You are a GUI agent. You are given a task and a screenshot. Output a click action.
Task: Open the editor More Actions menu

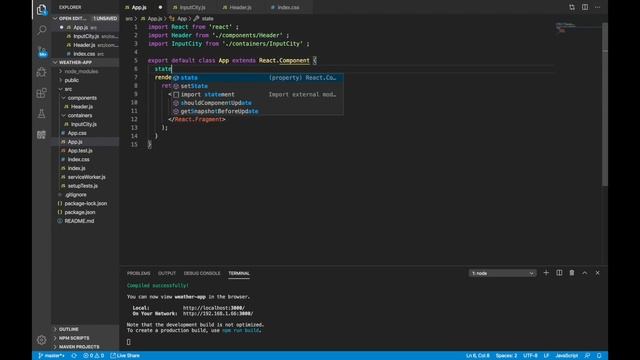[598, 7]
